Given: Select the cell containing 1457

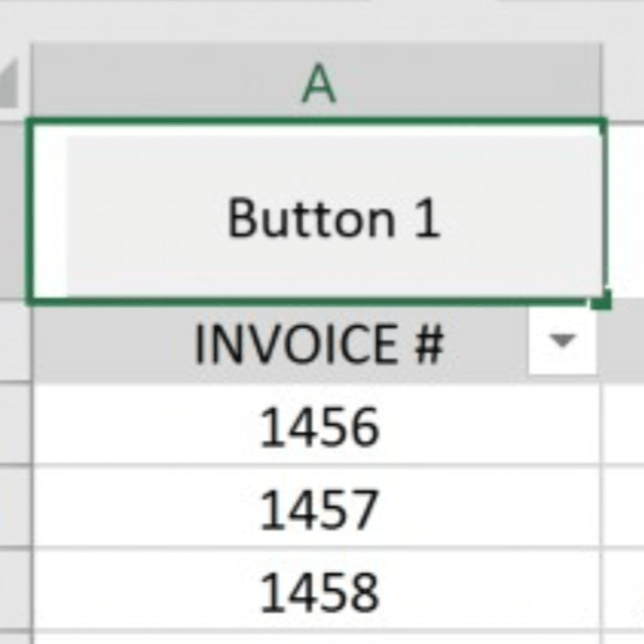Looking at the screenshot, I should [318, 507].
